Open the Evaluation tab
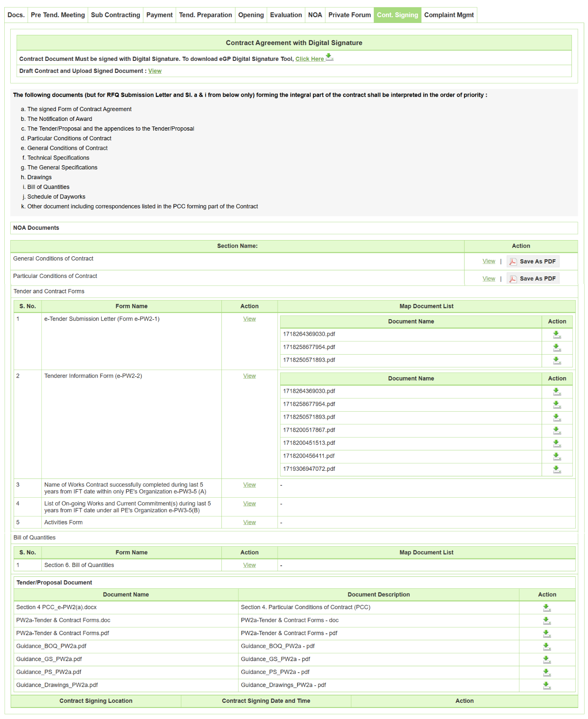The height and width of the screenshot is (719, 588). point(286,15)
